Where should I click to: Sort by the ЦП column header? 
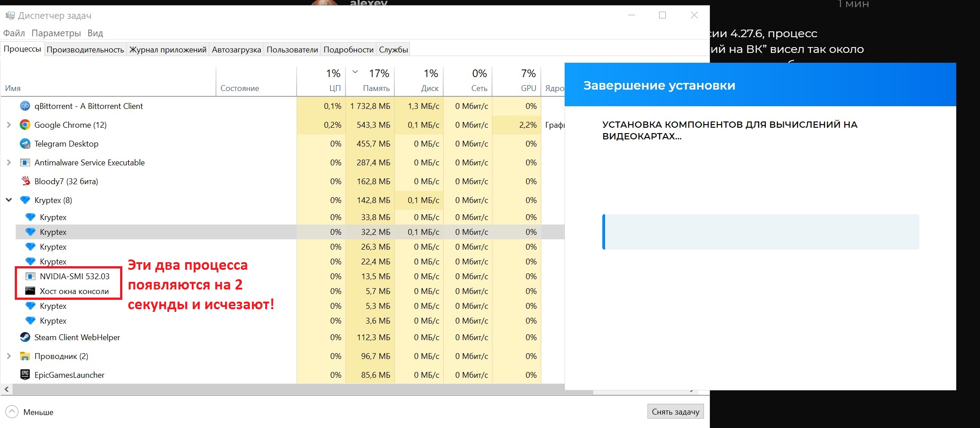[x=321, y=81]
